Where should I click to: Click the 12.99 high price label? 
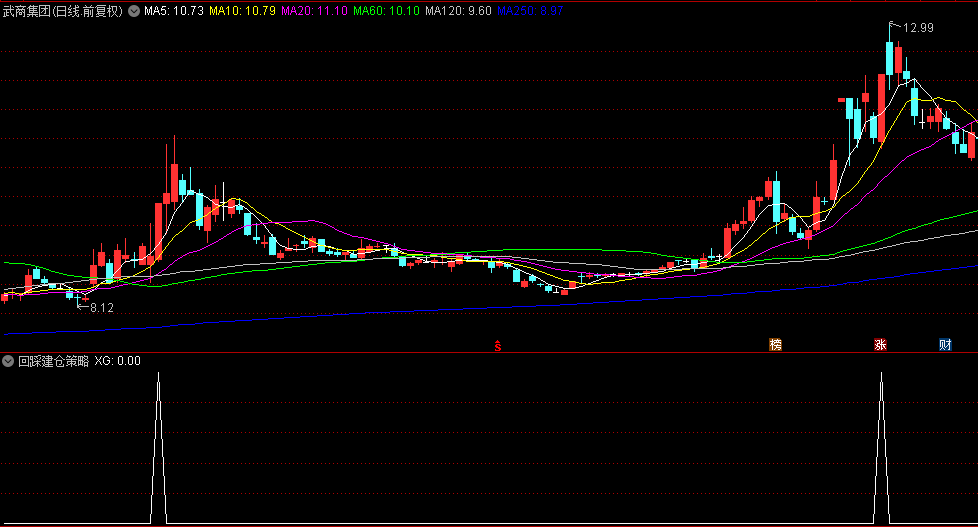(918, 28)
